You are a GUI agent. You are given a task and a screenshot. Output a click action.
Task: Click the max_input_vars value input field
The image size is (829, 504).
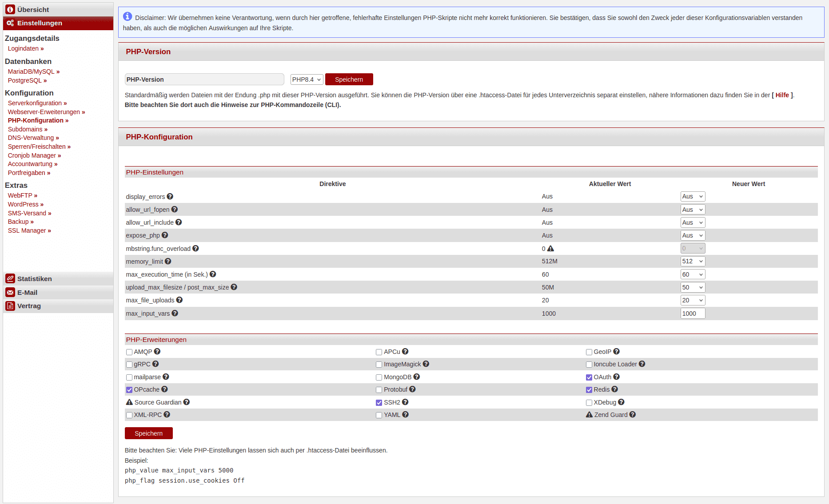pyautogui.click(x=693, y=314)
